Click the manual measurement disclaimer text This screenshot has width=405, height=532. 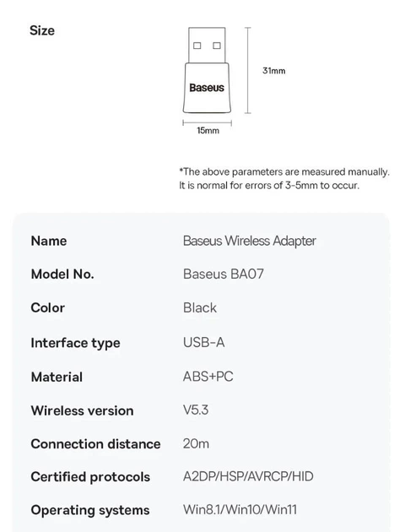(284, 178)
